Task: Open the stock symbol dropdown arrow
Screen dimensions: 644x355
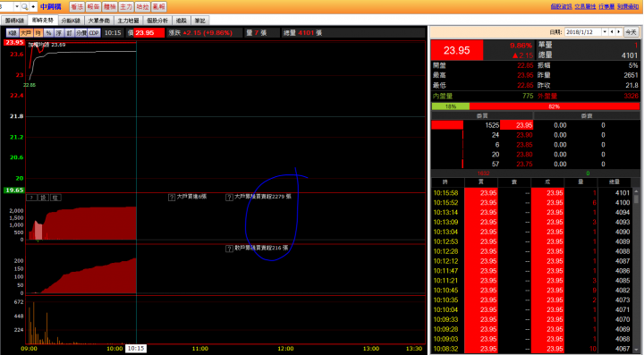Action: tap(17, 6)
